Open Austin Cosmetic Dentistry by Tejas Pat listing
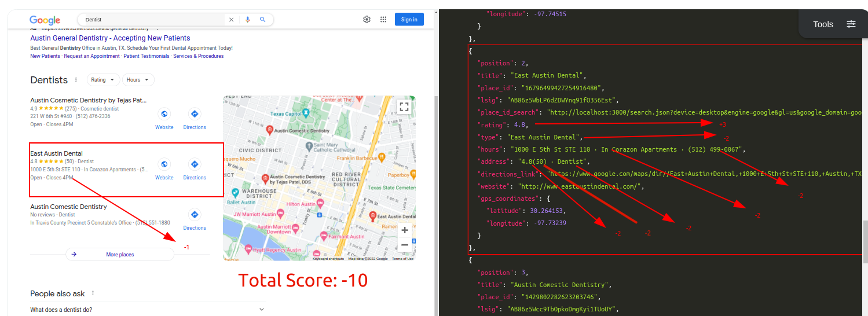 [x=88, y=100]
